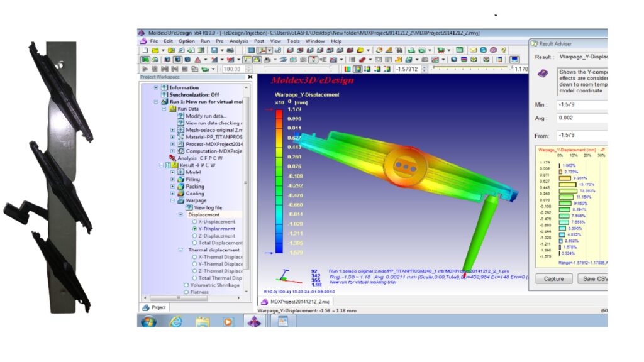
Task: Click the Stop animation square button
Action: click(184, 69)
